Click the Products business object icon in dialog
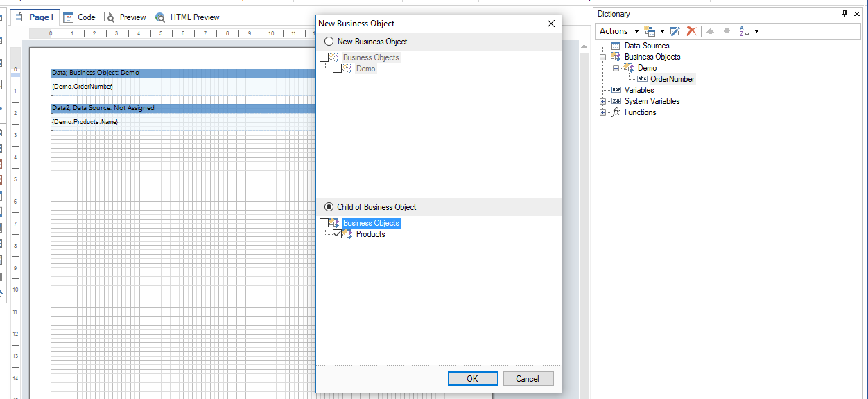Image resolution: width=868 pixels, height=399 pixels. point(347,234)
